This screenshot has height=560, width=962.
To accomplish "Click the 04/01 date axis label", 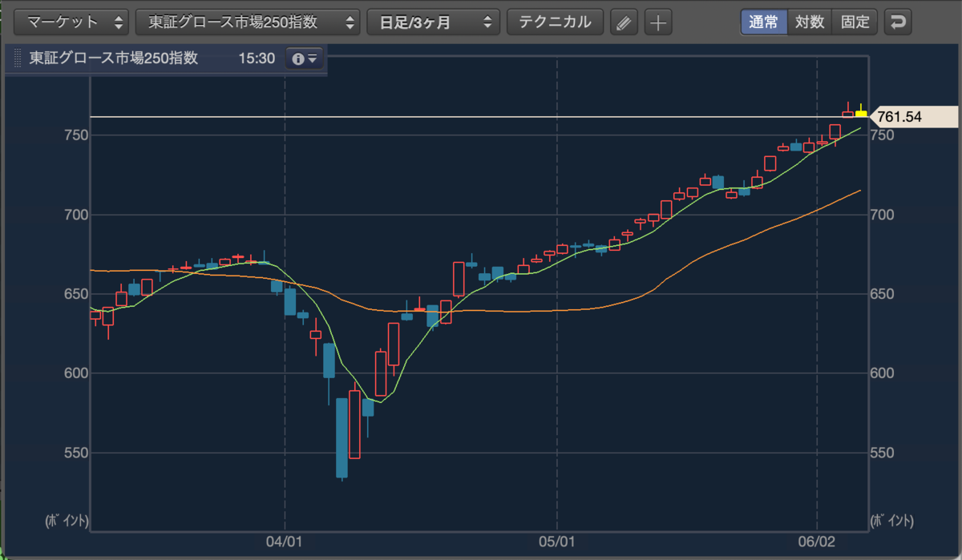I will [285, 543].
